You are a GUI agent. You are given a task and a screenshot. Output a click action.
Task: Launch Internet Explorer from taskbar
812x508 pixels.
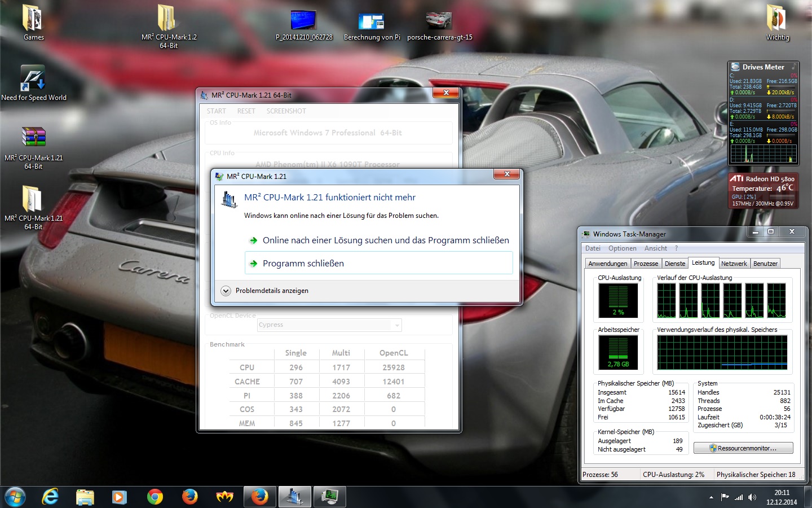tap(50, 497)
